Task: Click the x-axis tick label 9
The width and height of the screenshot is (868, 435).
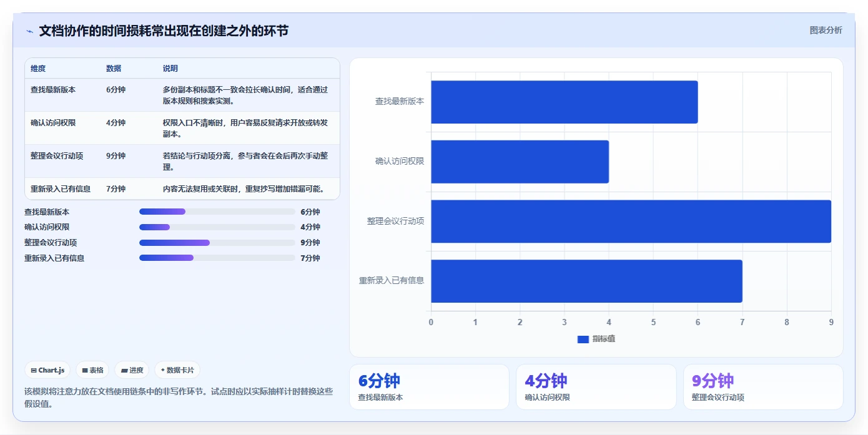Action: click(x=831, y=323)
